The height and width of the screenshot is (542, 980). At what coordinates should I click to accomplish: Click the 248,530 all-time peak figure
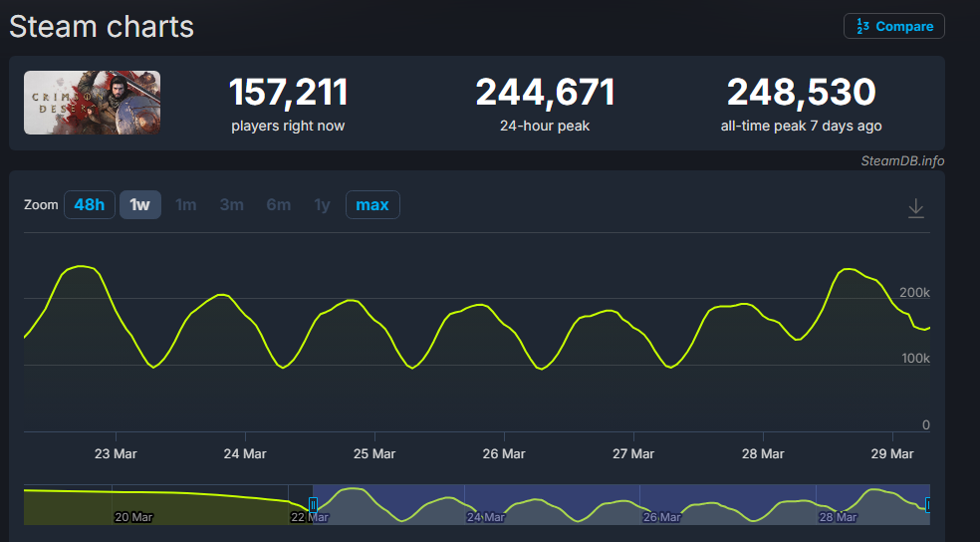pos(802,93)
